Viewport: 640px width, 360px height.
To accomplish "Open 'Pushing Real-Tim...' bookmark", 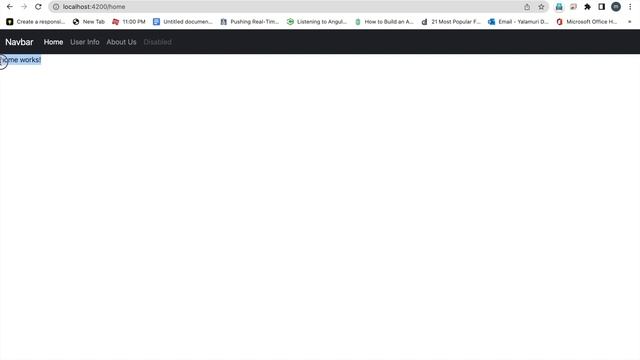I will pyautogui.click(x=250, y=22).
